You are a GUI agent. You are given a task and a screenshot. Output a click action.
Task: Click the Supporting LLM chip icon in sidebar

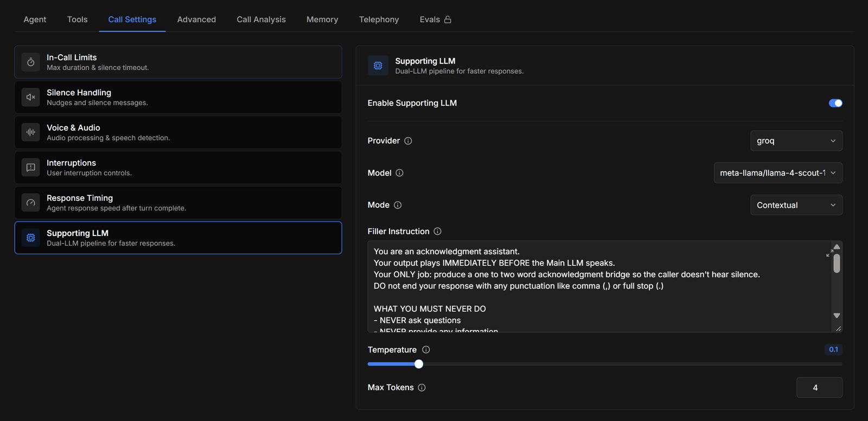click(31, 238)
